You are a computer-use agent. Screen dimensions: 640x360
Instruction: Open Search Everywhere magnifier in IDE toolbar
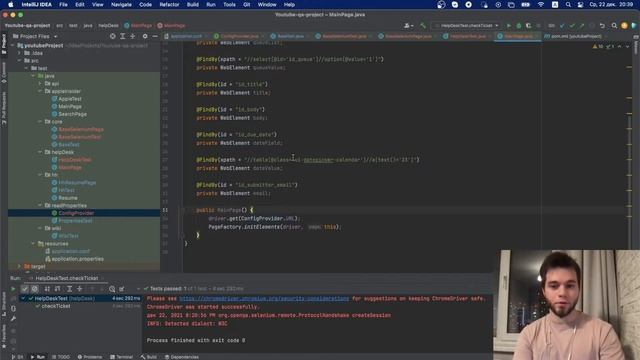pyautogui.click(x=614, y=26)
